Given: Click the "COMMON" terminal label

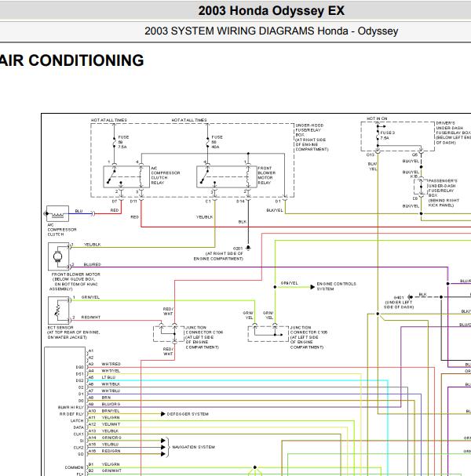Looking at the screenshot, I should 74,467.
